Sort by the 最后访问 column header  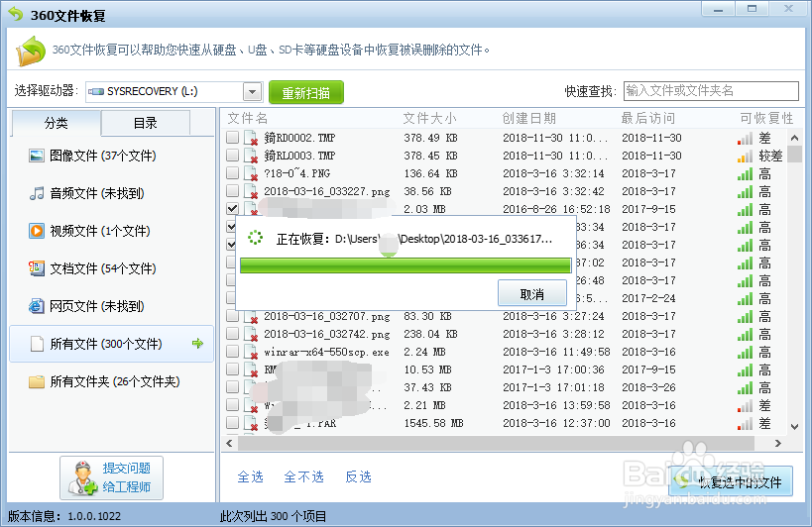point(648,119)
